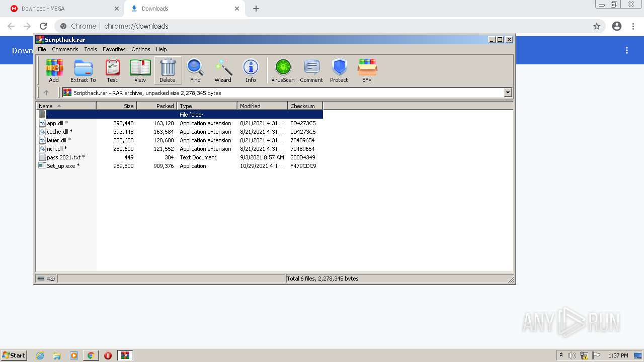Open the Favorites menu
The width and height of the screenshot is (644, 362).
[x=114, y=49]
